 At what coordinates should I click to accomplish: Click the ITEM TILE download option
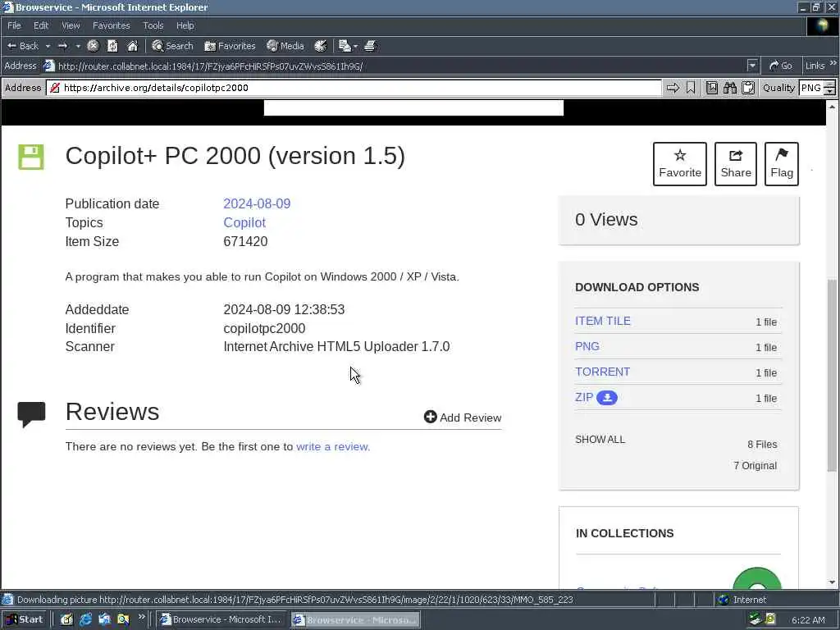tap(603, 321)
